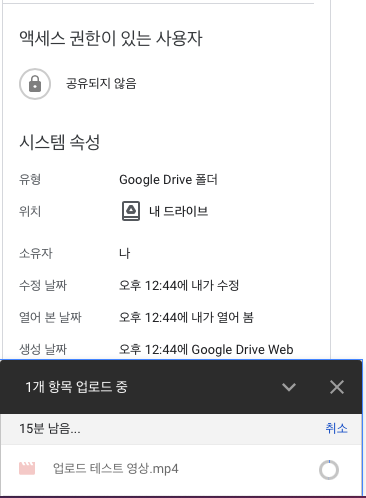Click the 열어 본 날짜 property label
Screen dimensions: 366x498
50,317
